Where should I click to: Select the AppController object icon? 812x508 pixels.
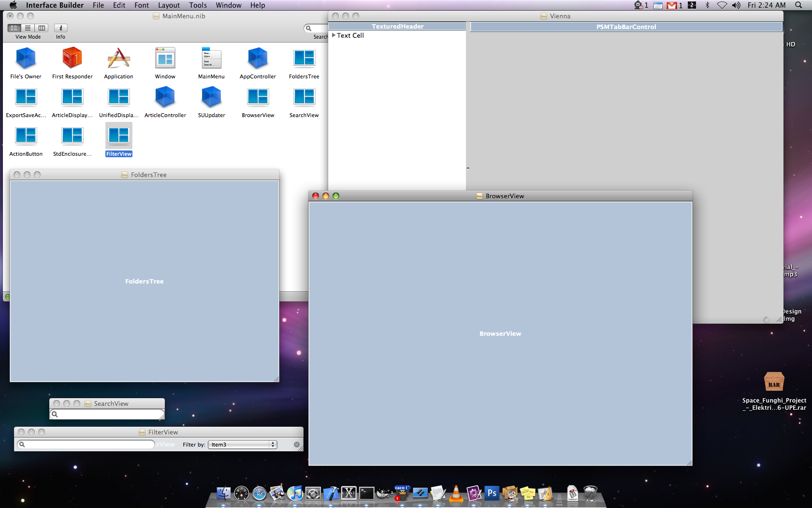258,59
